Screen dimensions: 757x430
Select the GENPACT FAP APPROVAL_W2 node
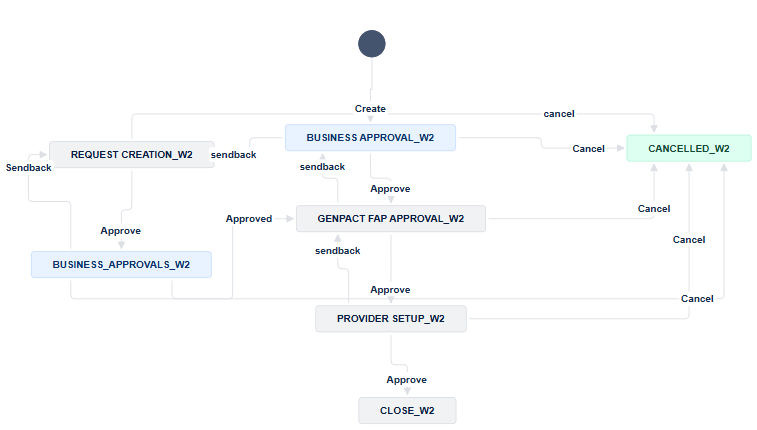point(391,219)
